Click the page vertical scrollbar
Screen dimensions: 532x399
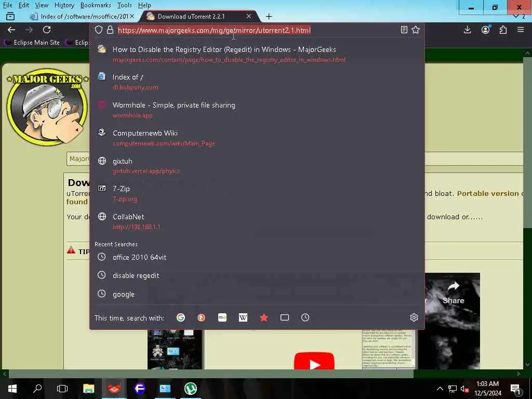pyautogui.click(x=528, y=142)
